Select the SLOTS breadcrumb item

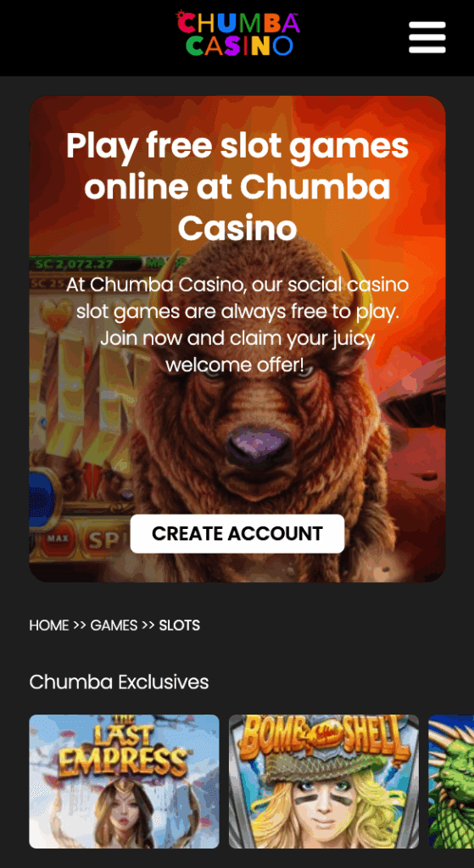pyautogui.click(x=180, y=626)
